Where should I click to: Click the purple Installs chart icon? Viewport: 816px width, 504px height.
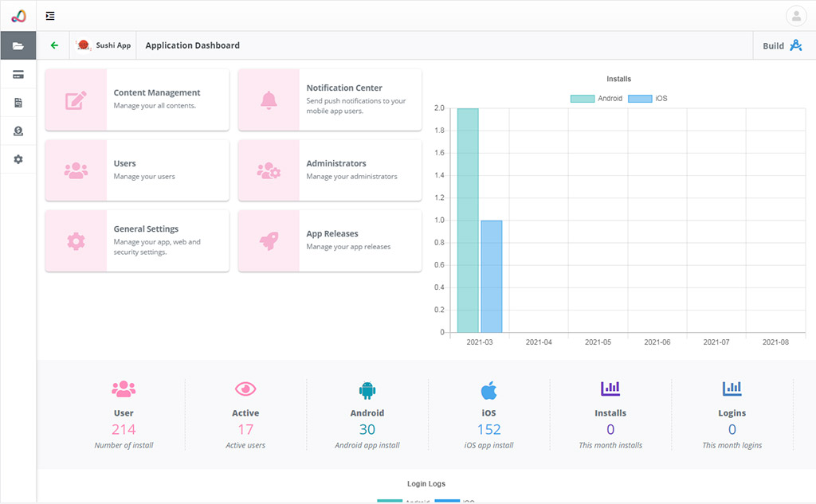point(610,389)
